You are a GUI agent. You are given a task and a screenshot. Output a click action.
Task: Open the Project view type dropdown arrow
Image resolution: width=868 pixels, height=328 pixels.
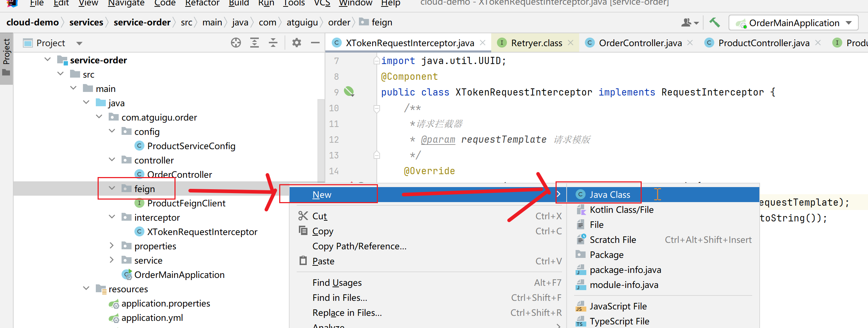[x=79, y=43]
